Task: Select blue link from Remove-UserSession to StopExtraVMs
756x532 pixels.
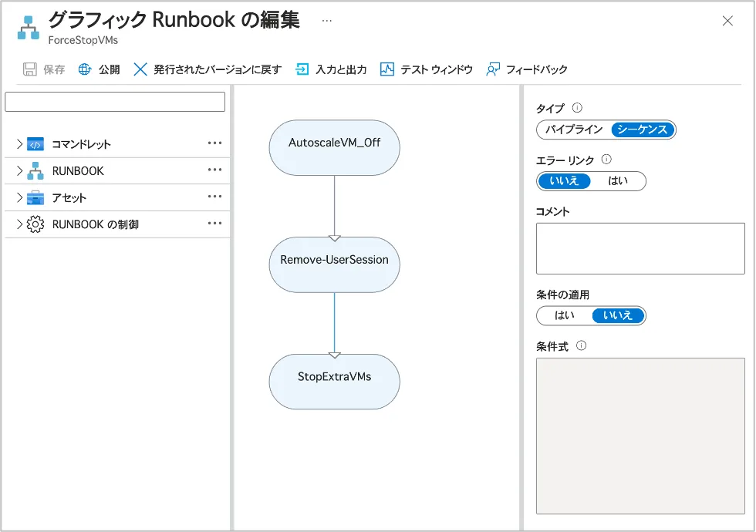Action: (334, 323)
